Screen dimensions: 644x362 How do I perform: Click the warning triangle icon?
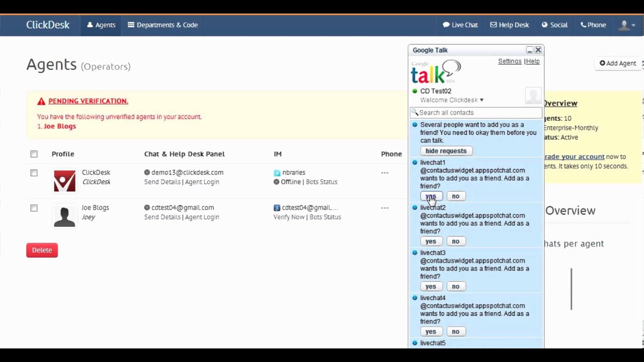tap(41, 101)
